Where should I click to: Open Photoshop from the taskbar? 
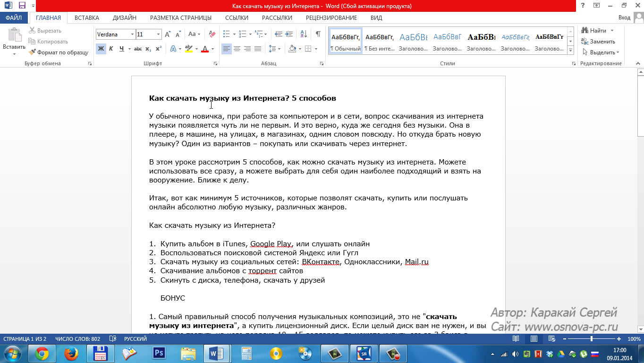pyautogui.click(x=159, y=354)
